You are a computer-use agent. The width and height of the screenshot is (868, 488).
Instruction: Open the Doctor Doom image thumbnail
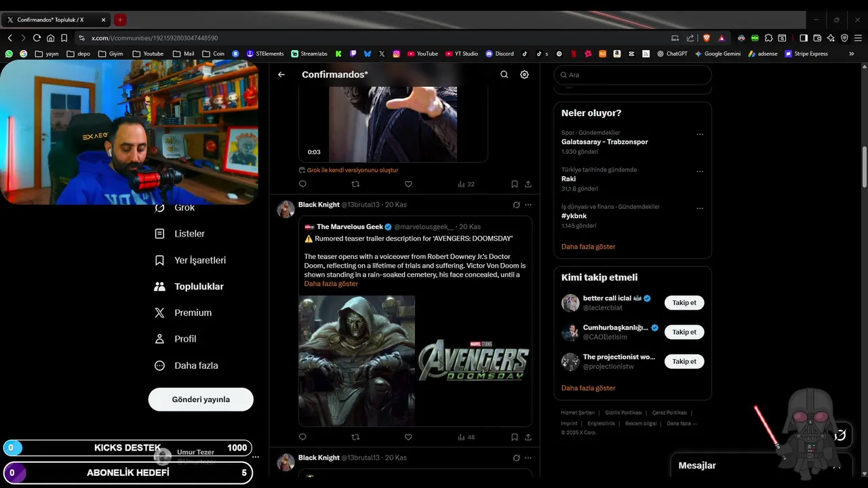(x=357, y=361)
